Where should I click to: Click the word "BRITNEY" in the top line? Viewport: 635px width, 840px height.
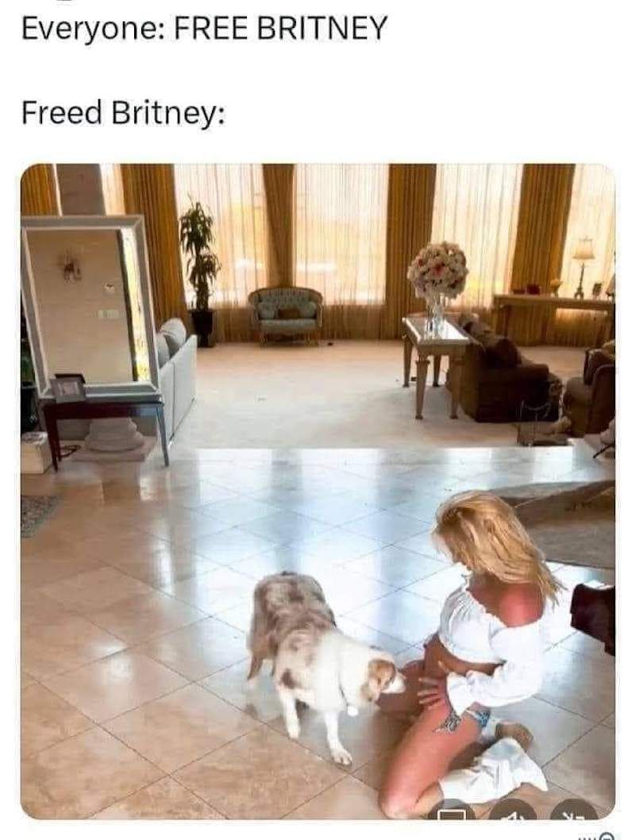(321, 27)
